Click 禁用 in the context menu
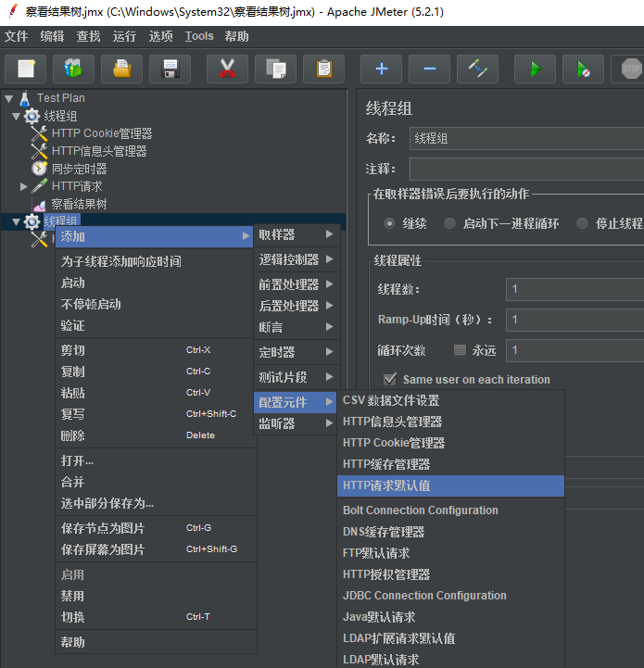 click(x=156, y=596)
